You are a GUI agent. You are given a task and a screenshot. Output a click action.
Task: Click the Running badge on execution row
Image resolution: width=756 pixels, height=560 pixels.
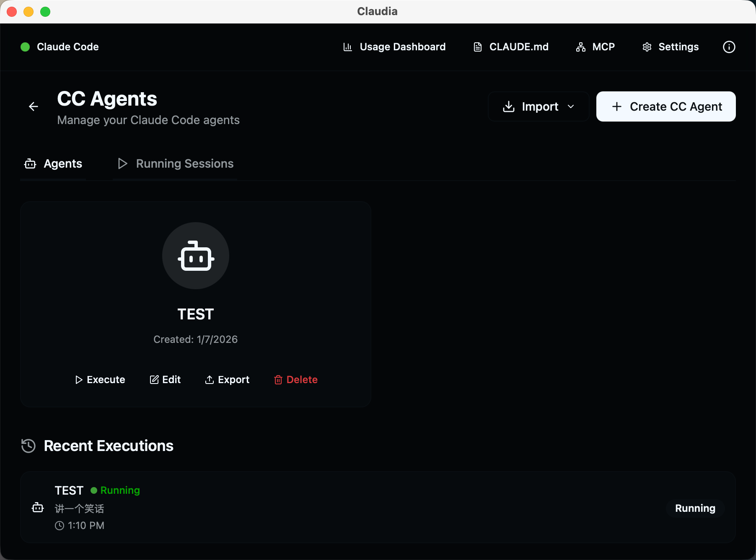coord(695,508)
